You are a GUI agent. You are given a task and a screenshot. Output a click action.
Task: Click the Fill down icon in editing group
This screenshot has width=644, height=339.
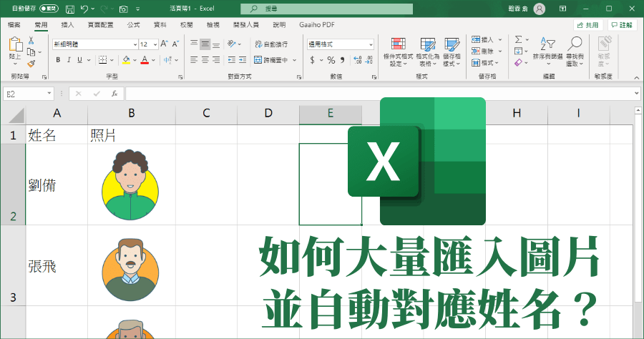pyautogui.click(x=518, y=51)
